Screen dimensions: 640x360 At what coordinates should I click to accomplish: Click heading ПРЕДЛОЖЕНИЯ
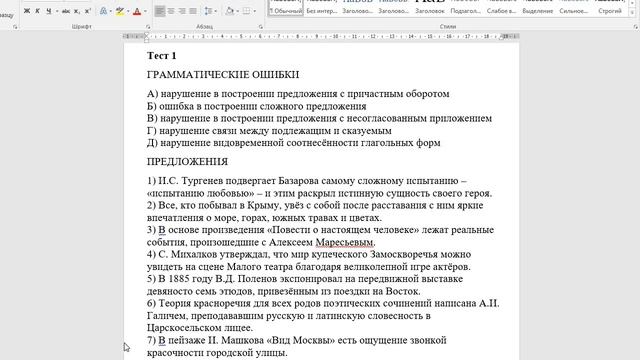pos(187,162)
